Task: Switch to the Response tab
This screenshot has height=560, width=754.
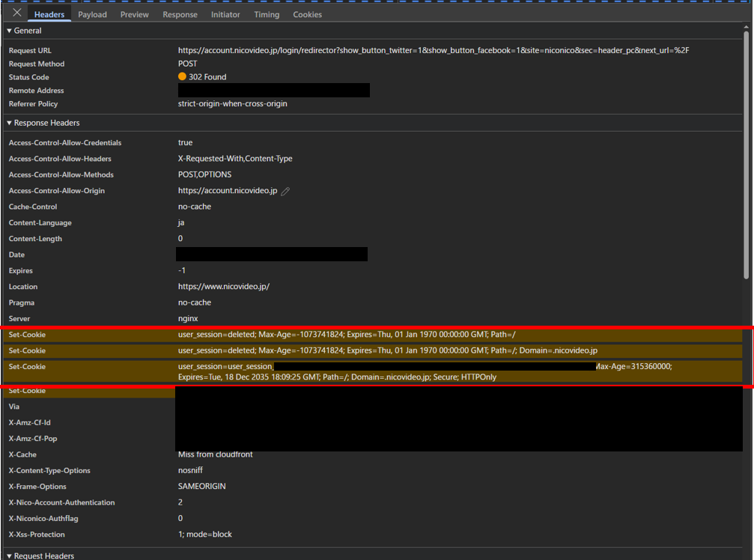Action: (x=180, y=14)
